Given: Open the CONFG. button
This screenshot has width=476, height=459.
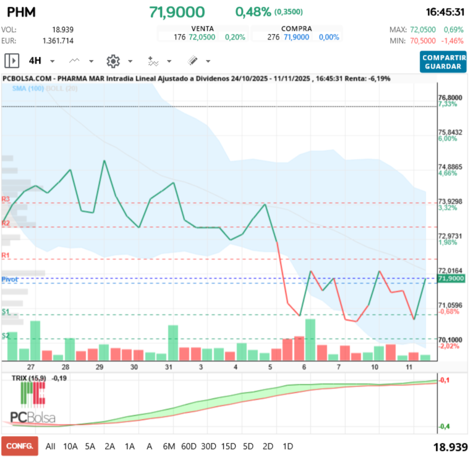Looking at the screenshot, I should [x=20, y=446].
